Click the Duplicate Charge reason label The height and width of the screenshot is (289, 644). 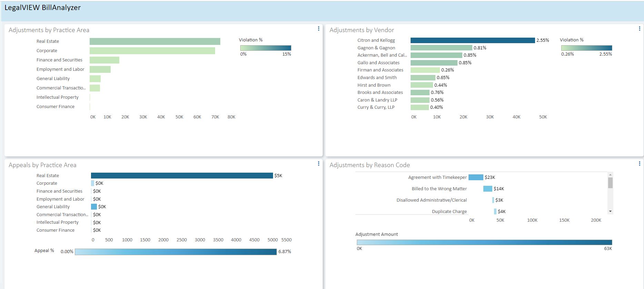pos(449,212)
